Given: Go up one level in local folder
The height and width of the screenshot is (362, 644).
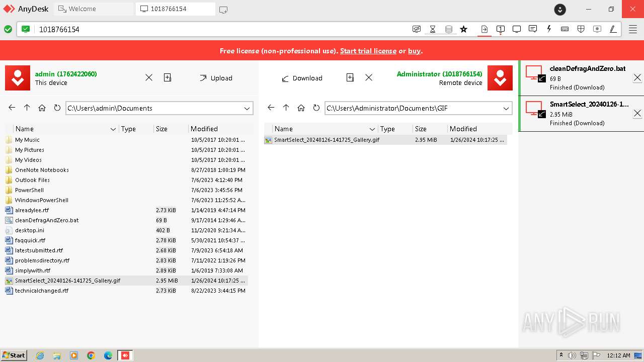Looking at the screenshot, I should [x=27, y=108].
